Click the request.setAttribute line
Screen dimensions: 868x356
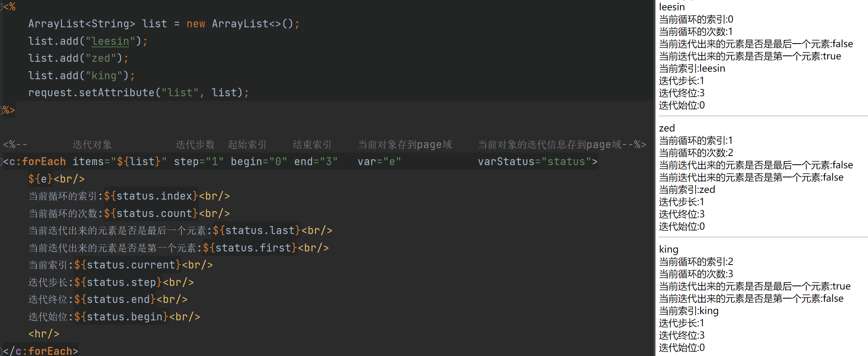pos(139,93)
